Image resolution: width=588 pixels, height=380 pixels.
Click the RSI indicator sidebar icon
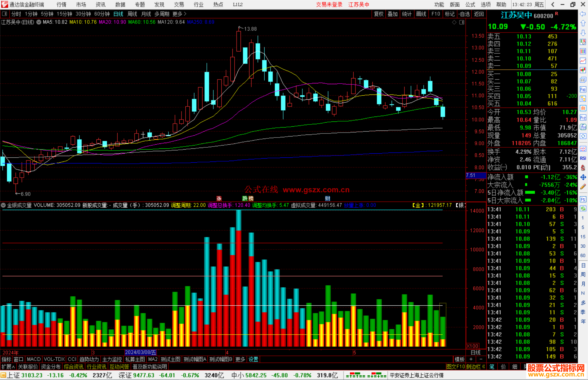[x=583, y=158]
